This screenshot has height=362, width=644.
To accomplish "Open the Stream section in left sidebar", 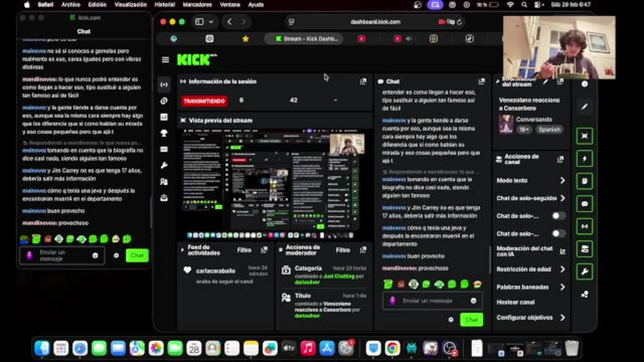I will (x=164, y=84).
